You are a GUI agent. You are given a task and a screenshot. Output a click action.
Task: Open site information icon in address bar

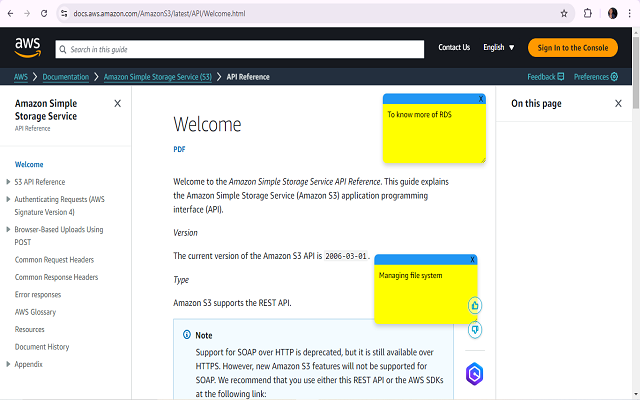64,13
